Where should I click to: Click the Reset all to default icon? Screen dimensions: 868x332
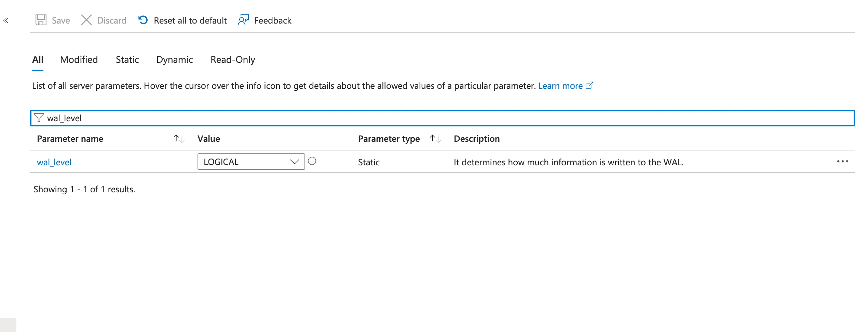[x=143, y=20]
